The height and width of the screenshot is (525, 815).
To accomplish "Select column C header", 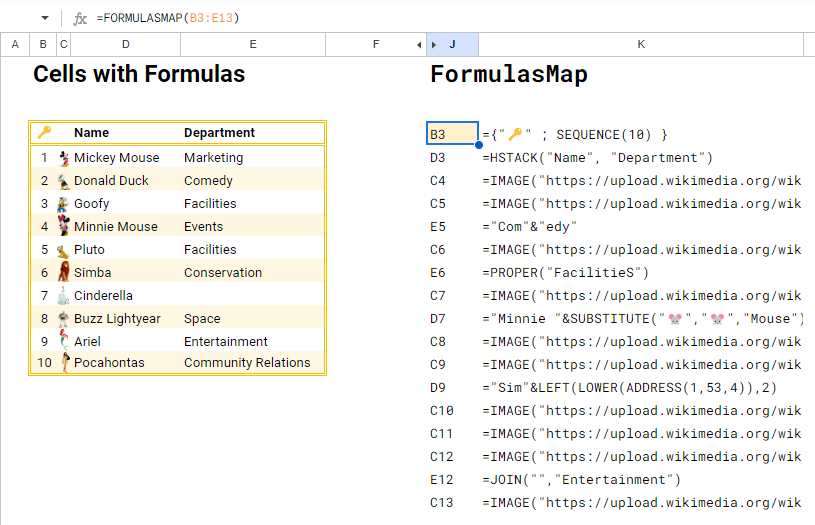I will [x=63, y=44].
